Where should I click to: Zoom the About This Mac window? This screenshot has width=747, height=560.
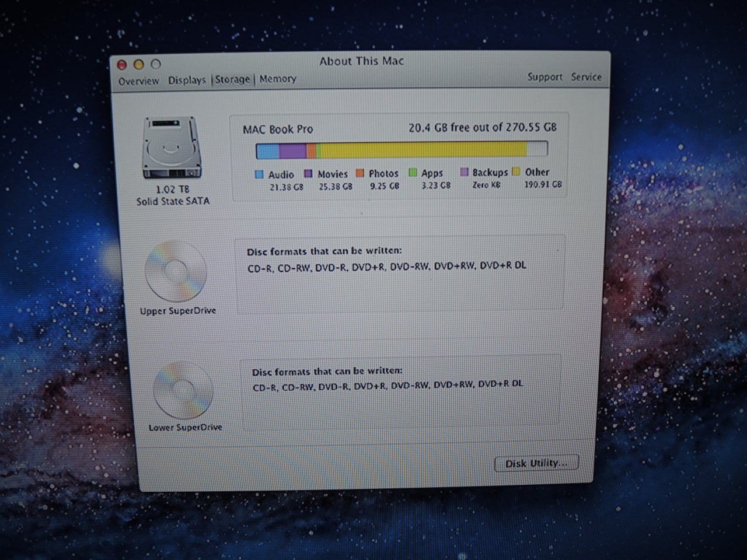click(x=155, y=64)
